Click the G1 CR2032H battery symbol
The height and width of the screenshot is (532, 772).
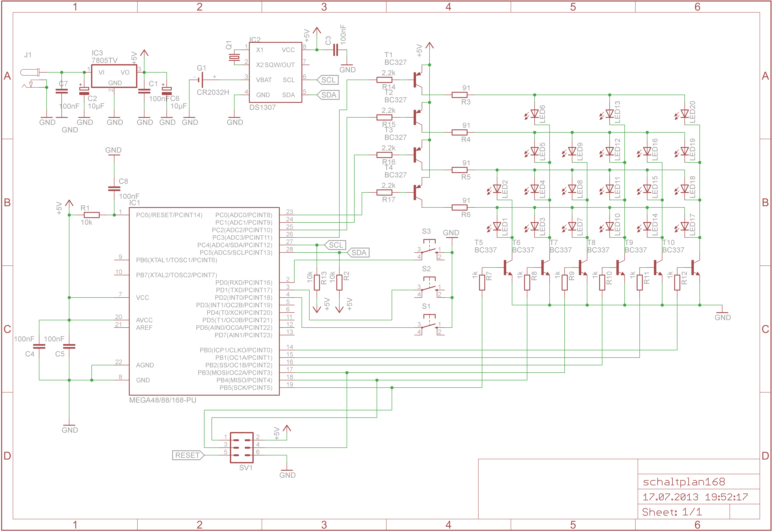pyautogui.click(x=201, y=80)
